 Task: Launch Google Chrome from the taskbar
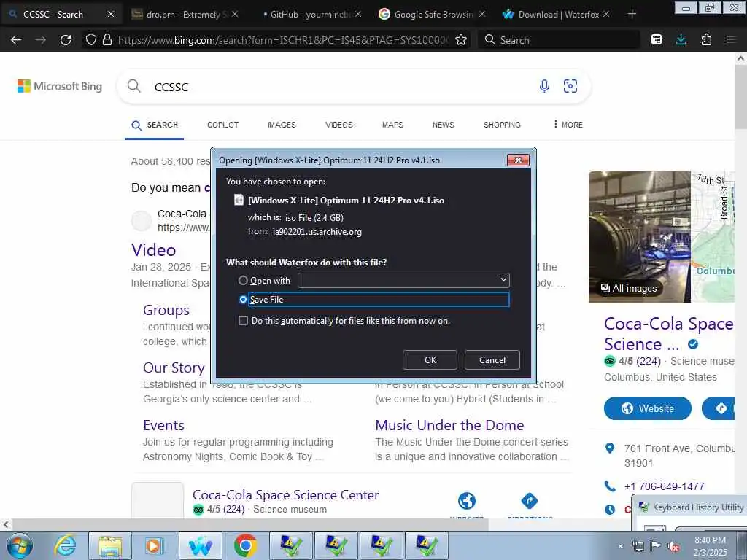pyautogui.click(x=245, y=545)
